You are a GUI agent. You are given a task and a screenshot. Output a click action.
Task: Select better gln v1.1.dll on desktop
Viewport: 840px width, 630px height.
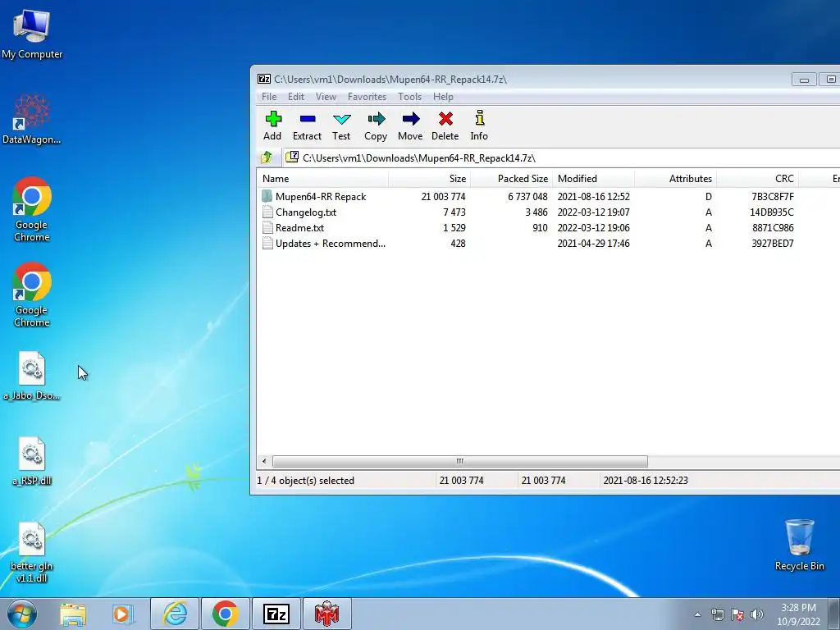pos(32,552)
